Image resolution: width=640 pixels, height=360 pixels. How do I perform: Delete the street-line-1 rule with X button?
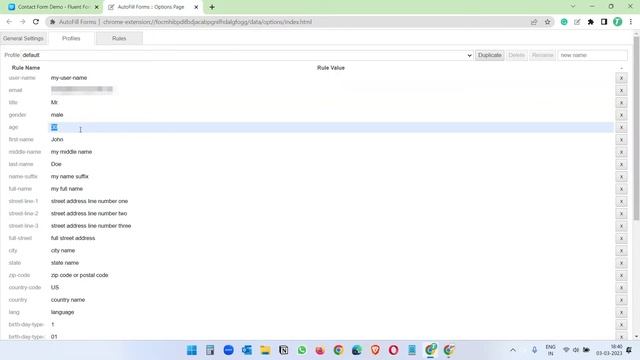click(x=621, y=201)
